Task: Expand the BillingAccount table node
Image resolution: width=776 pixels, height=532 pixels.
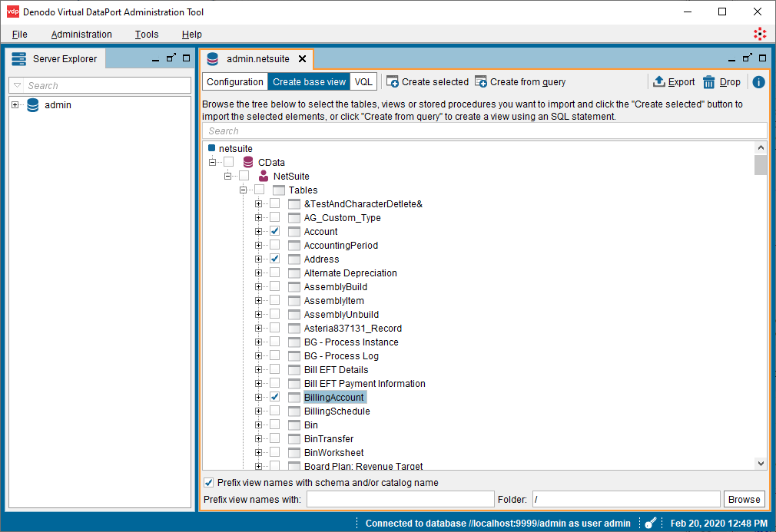Action: click(x=259, y=398)
